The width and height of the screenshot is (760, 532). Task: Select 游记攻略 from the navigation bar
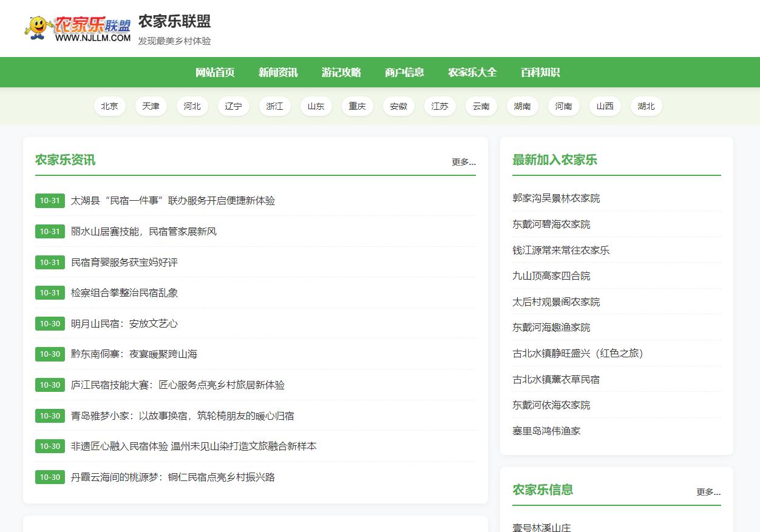341,72
